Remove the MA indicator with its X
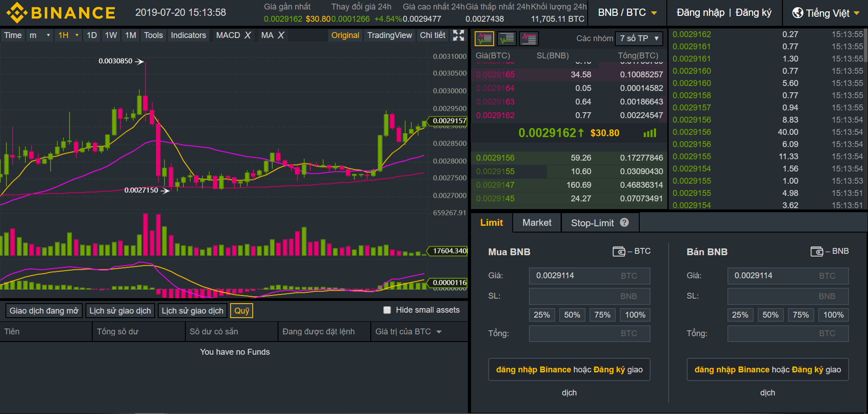 point(281,35)
